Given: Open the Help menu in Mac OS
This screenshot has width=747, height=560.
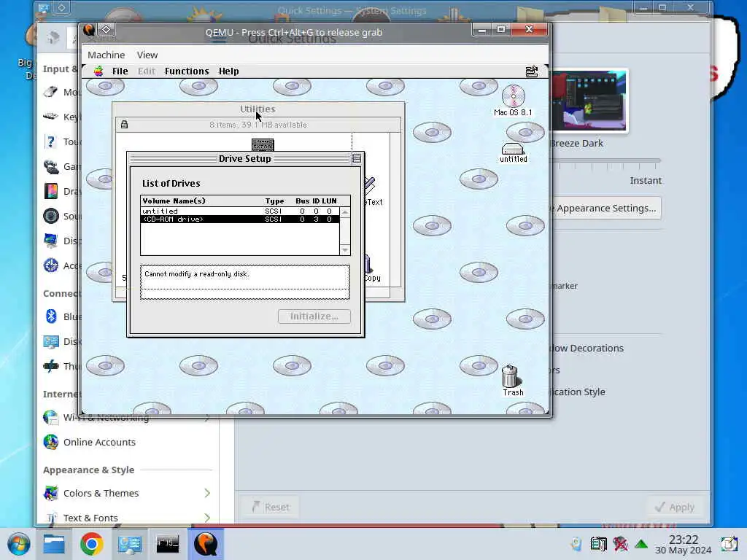Looking at the screenshot, I should pos(228,71).
